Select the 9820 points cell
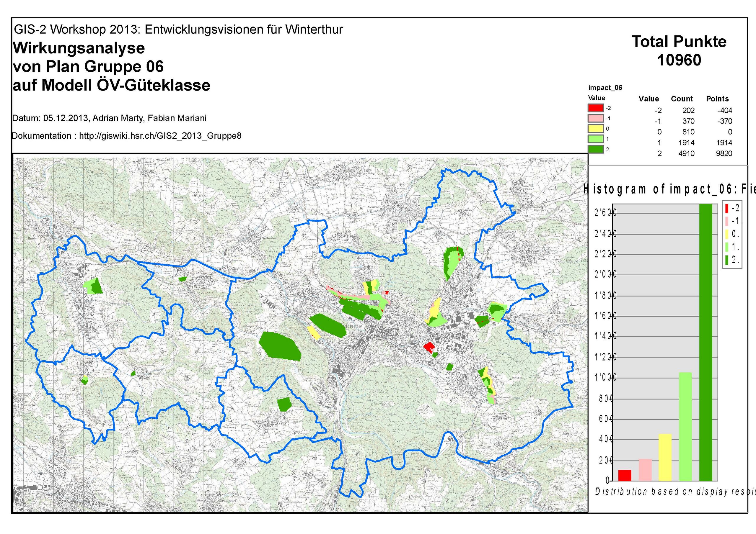Screen dimensions: 756x534 724,153
